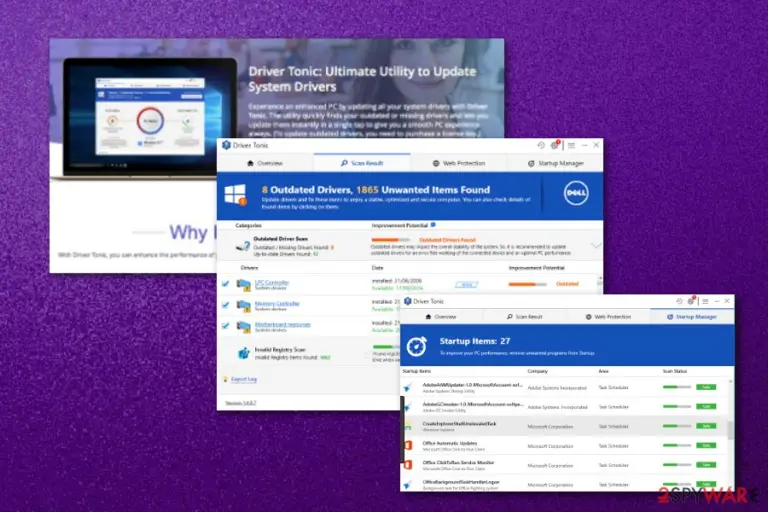Click Safe button for Office Automatic Updates
Viewport: 768px width, 512px height.
(706, 445)
